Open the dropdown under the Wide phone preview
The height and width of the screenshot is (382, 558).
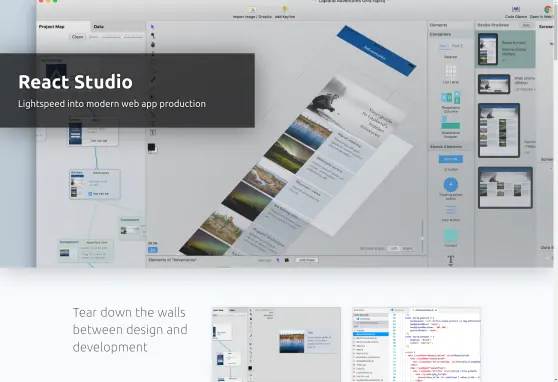click(x=525, y=89)
